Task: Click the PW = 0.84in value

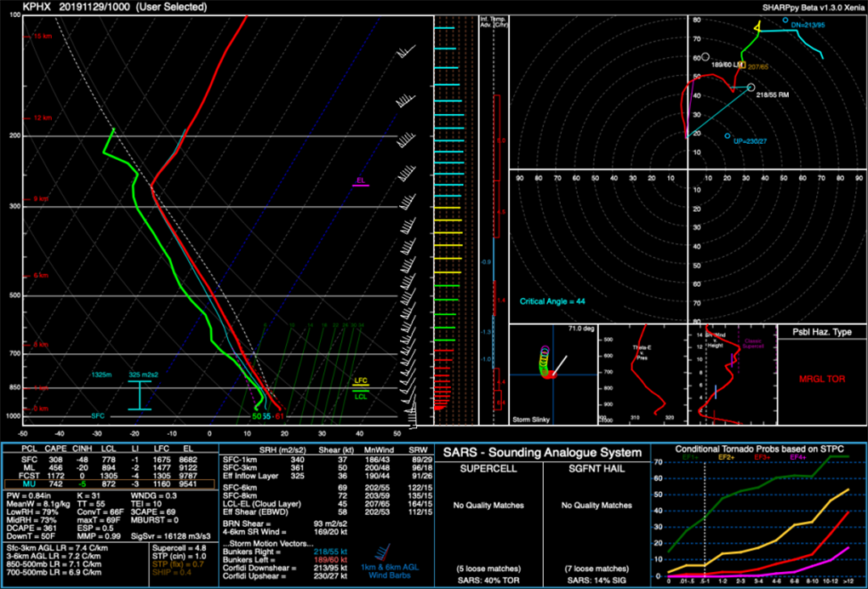Action: coord(28,495)
